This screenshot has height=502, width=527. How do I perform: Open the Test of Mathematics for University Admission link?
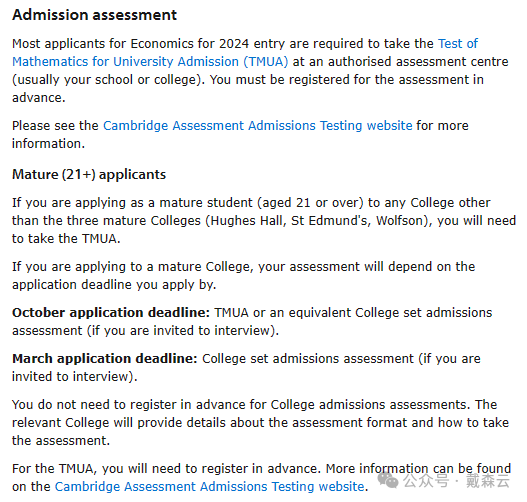[150, 61]
